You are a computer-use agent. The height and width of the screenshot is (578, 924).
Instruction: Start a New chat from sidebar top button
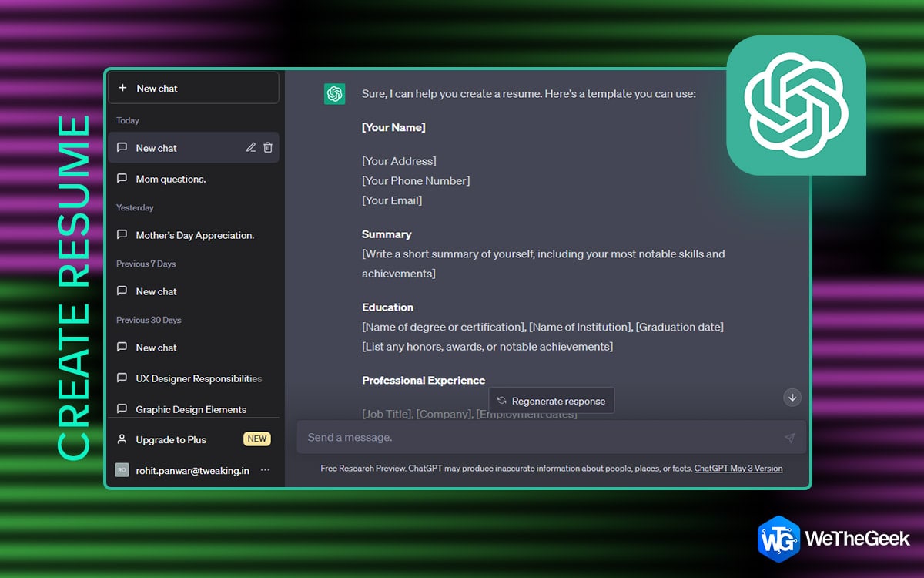193,88
